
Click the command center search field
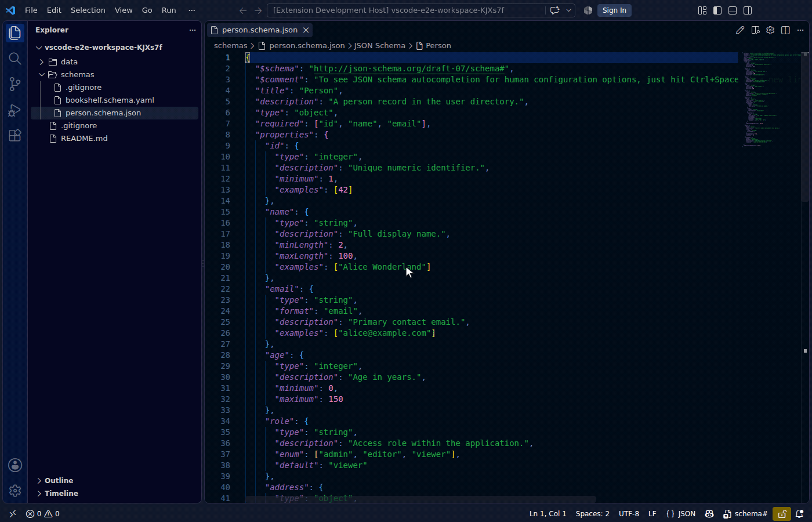pos(406,10)
